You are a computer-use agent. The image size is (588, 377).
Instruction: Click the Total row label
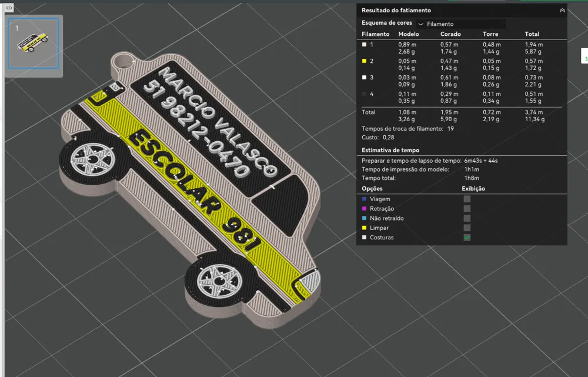pos(368,112)
